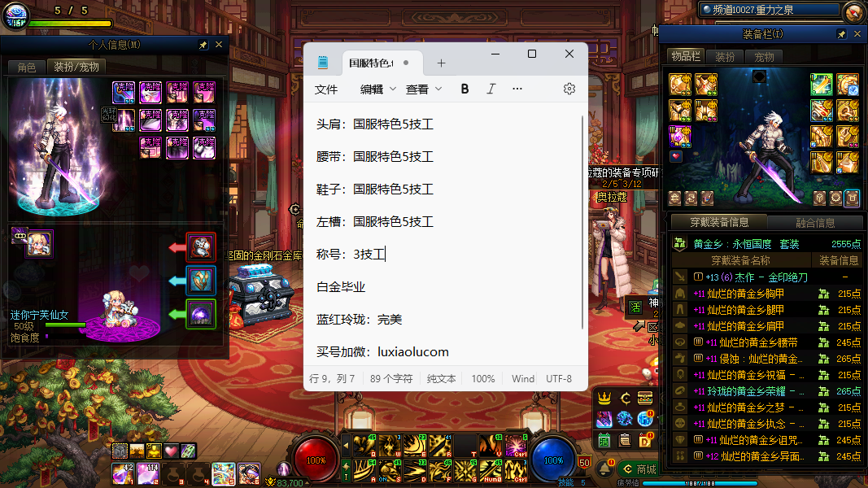
Task: Open the treasure chest icon in quick menu
Action: [645, 398]
